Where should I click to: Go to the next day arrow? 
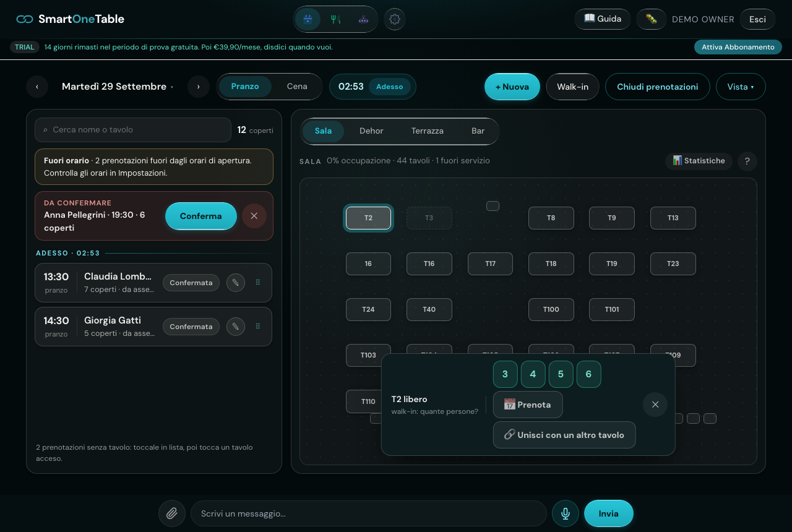click(x=199, y=87)
